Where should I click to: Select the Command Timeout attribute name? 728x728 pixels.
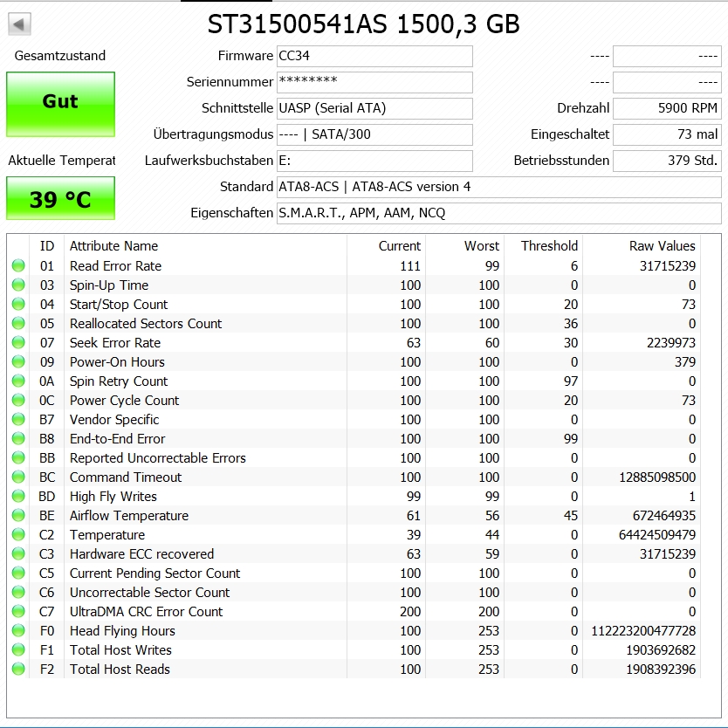click(x=126, y=477)
